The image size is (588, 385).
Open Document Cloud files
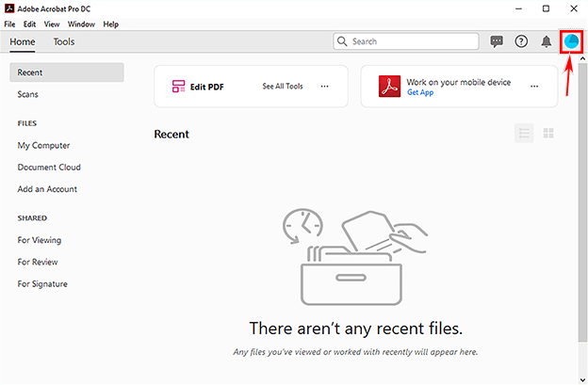(x=49, y=168)
